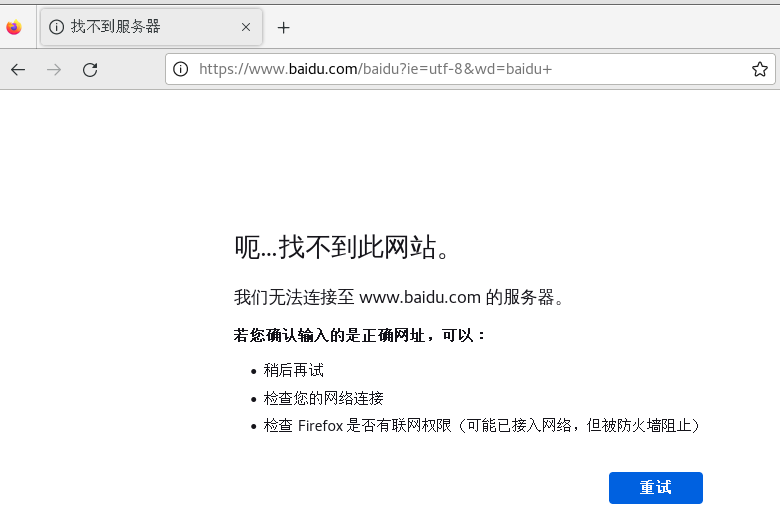780x518 pixels.
Task: Click the bullet item 稍后再试
Action: coord(293,370)
